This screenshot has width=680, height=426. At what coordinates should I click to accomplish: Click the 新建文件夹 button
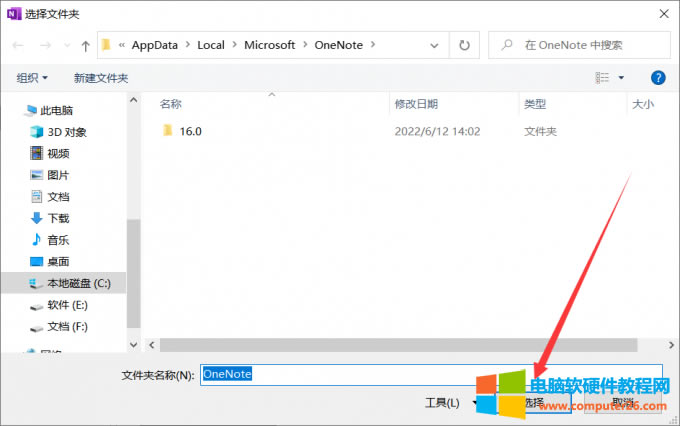(x=101, y=77)
